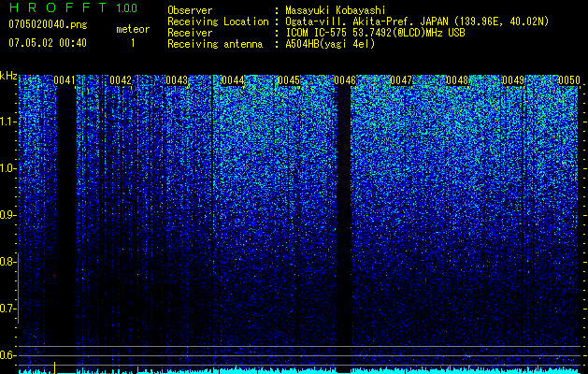588x374 pixels.
Task: Click the 0043 time marker label
Action: 177,80
